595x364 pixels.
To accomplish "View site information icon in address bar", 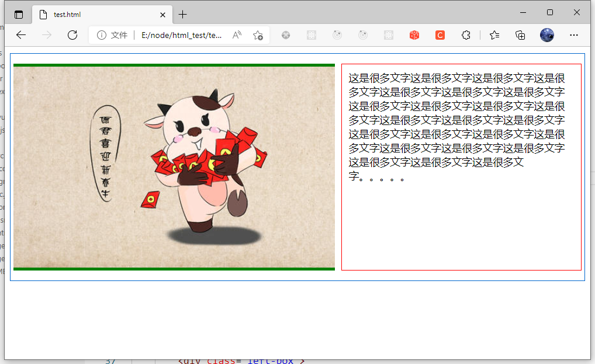I will click(x=101, y=35).
